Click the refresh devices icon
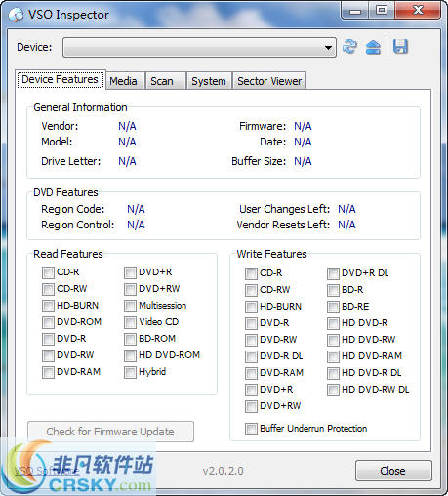Screen dimensions: 448x496 [x=349, y=47]
